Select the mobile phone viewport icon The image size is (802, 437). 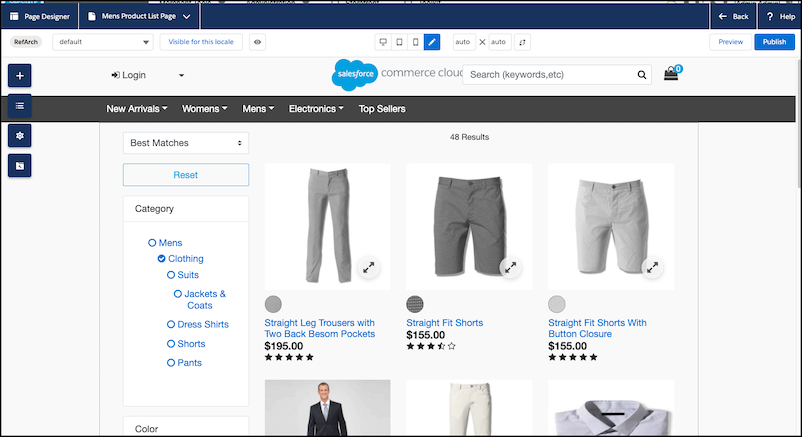coord(415,42)
